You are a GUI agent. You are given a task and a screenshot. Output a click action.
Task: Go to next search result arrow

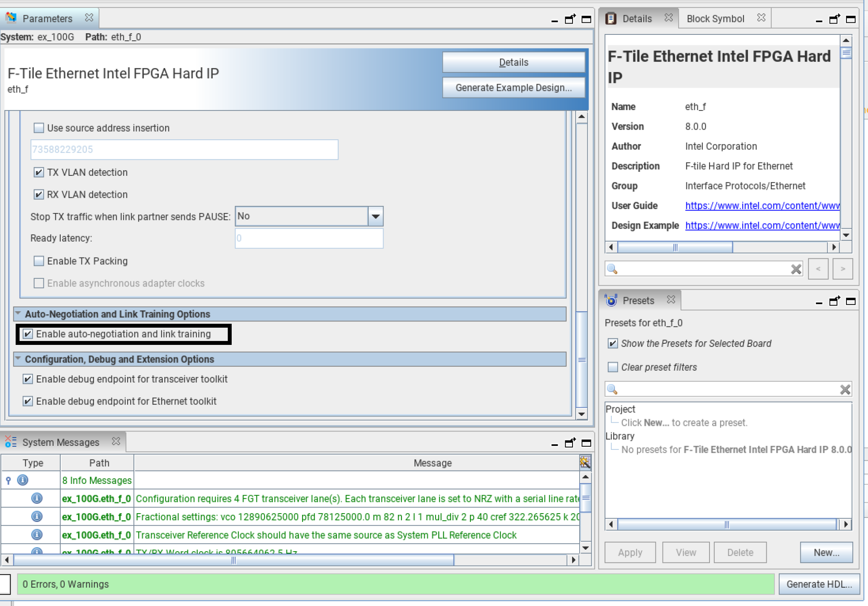click(842, 269)
